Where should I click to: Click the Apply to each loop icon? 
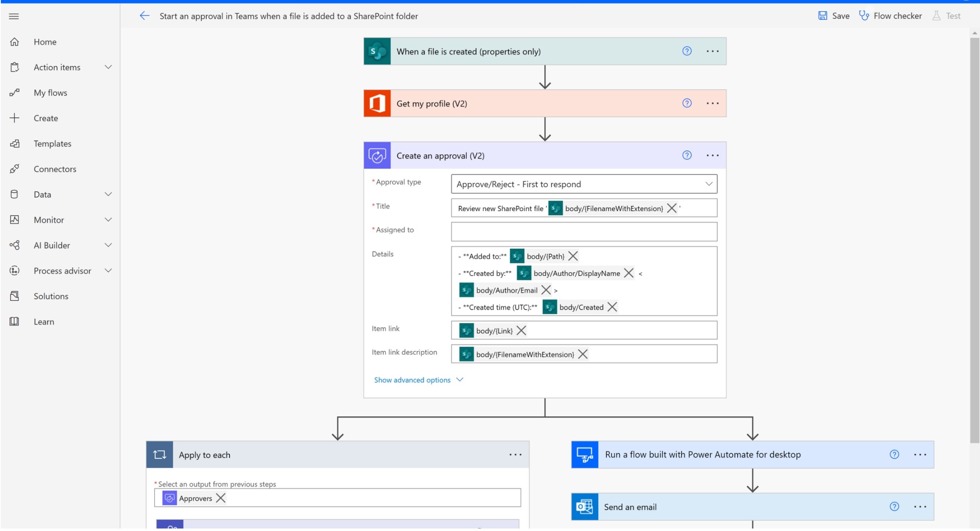pyautogui.click(x=160, y=454)
